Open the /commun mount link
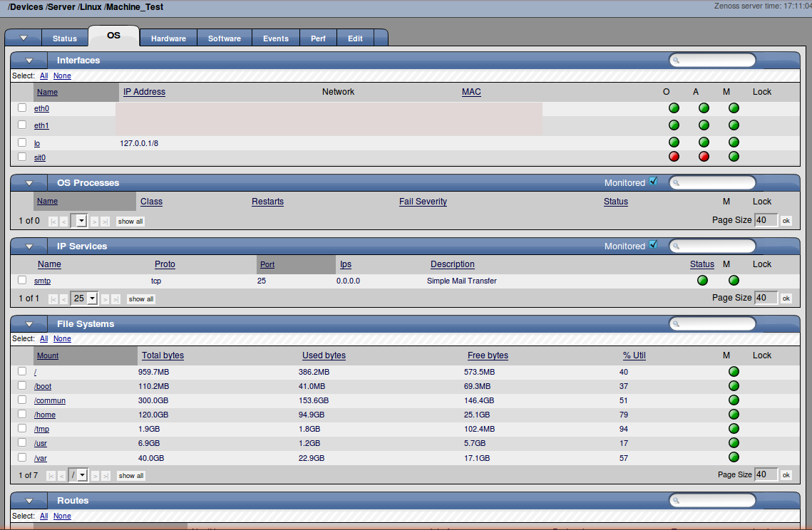 pos(50,400)
